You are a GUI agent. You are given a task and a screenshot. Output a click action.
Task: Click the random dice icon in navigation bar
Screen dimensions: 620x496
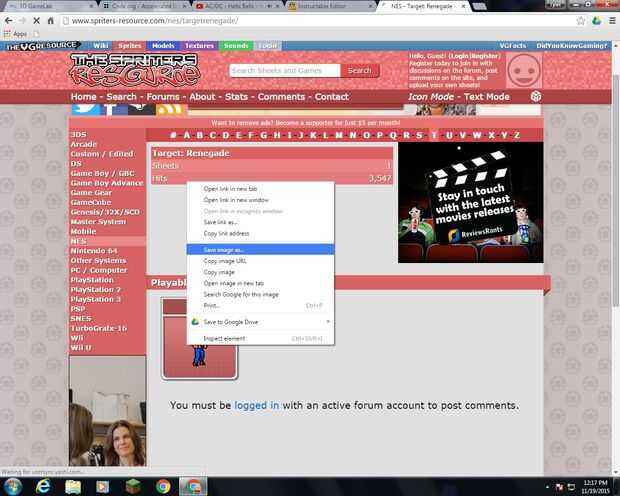click(536, 97)
